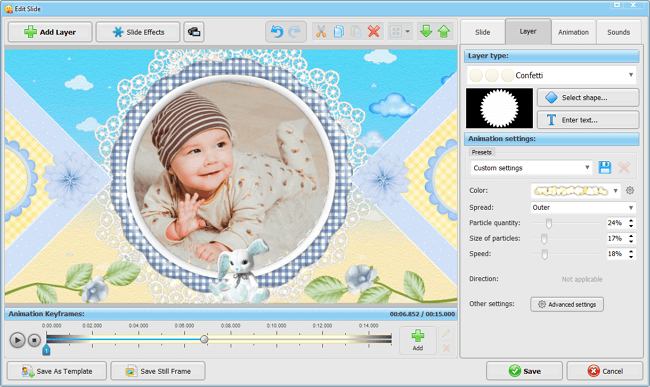Click the Speed slider handle

click(x=545, y=254)
